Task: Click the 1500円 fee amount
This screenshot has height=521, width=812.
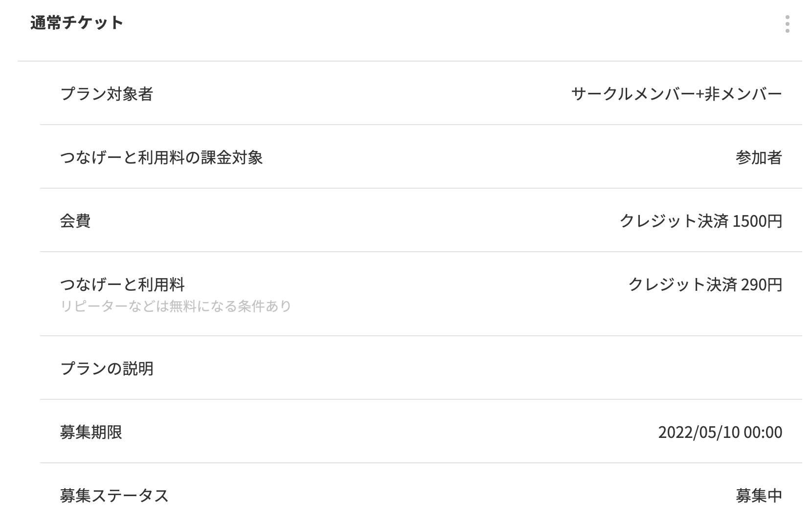Action: [x=758, y=221]
